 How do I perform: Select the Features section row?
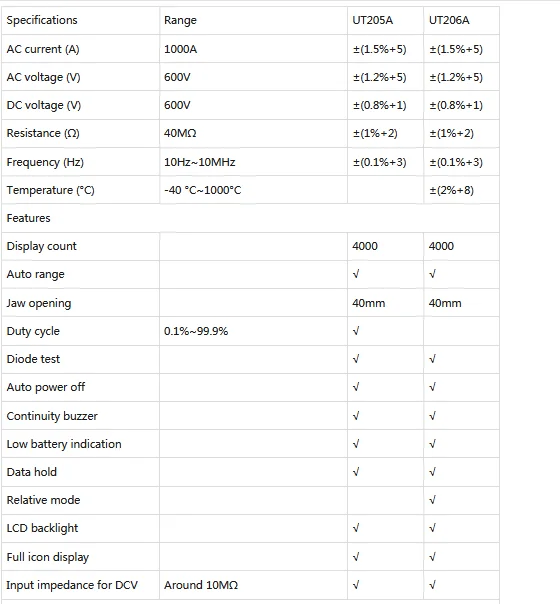click(x=250, y=218)
